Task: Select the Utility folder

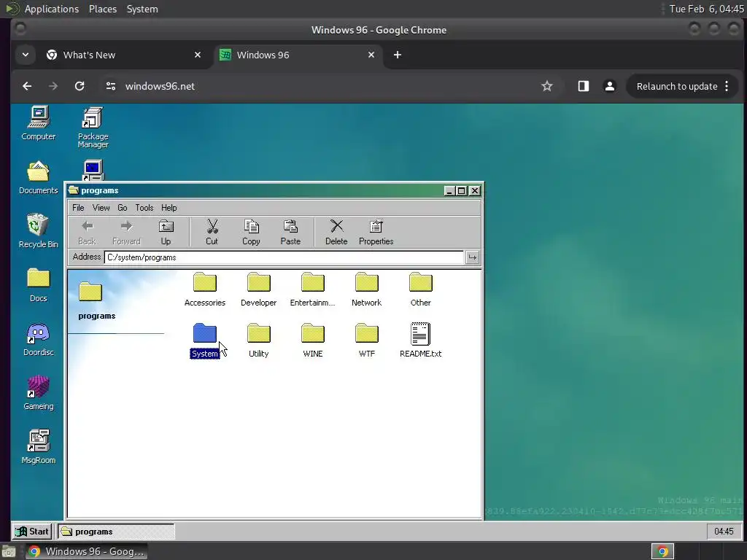Action: [259, 341]
